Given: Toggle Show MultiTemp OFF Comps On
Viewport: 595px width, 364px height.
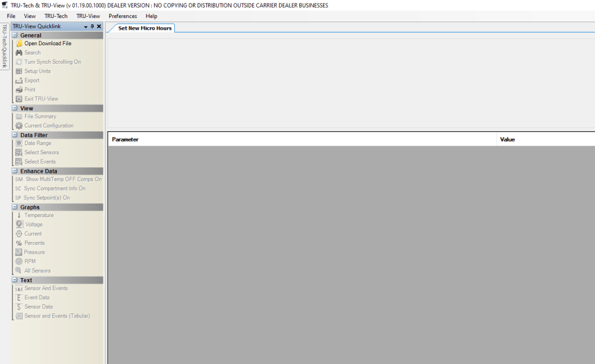Looking at the screenshot, I should click(63, 179).
